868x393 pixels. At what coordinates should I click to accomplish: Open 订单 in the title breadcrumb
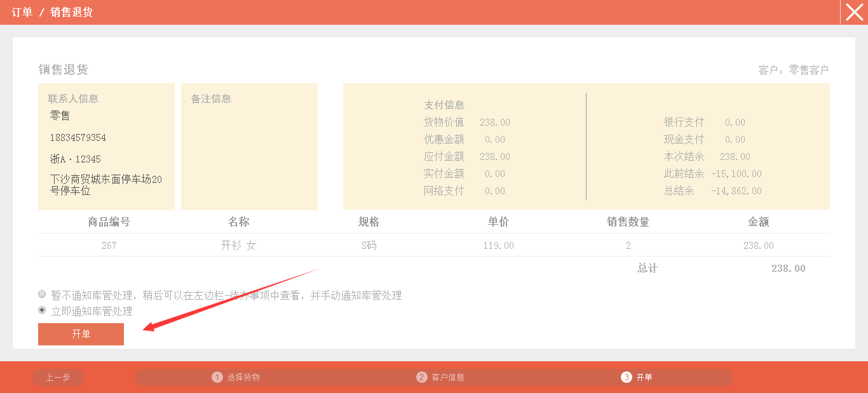[x=22, y=12]
